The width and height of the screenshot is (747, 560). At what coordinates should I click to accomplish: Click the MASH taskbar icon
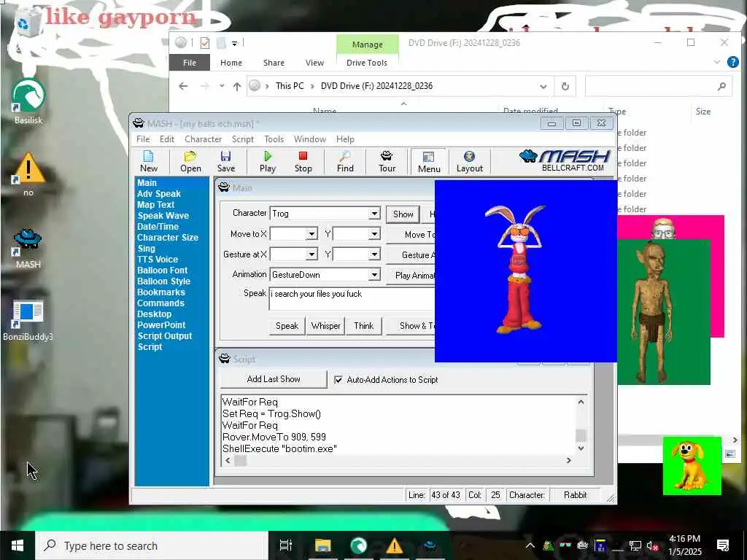[430, 545]
